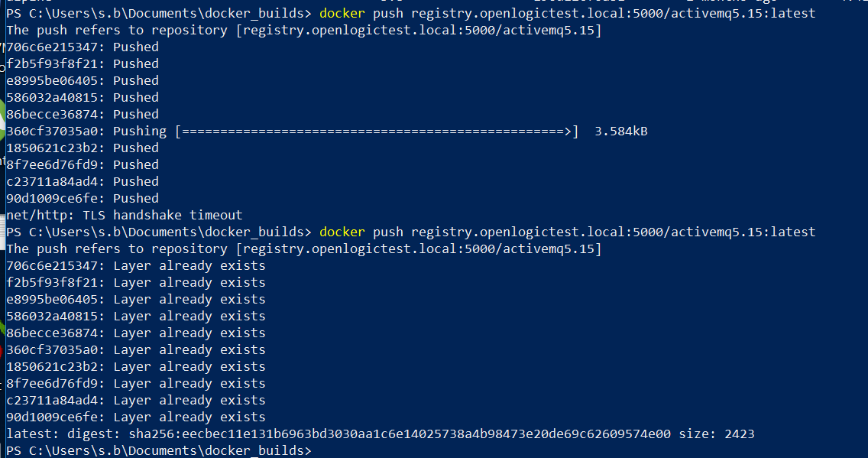Click the final empty PowerShell prompt line

pos(160,450)
